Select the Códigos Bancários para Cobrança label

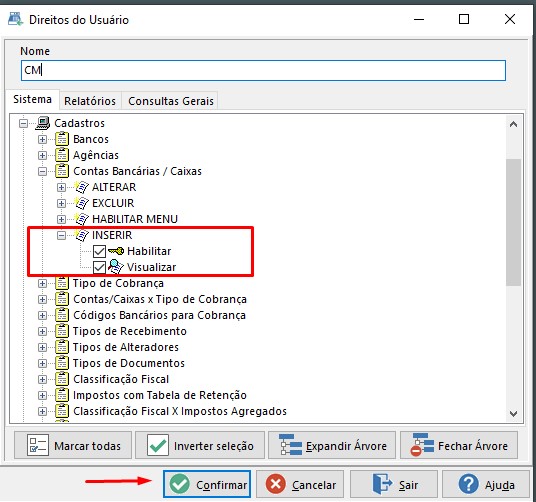point(159,315)
